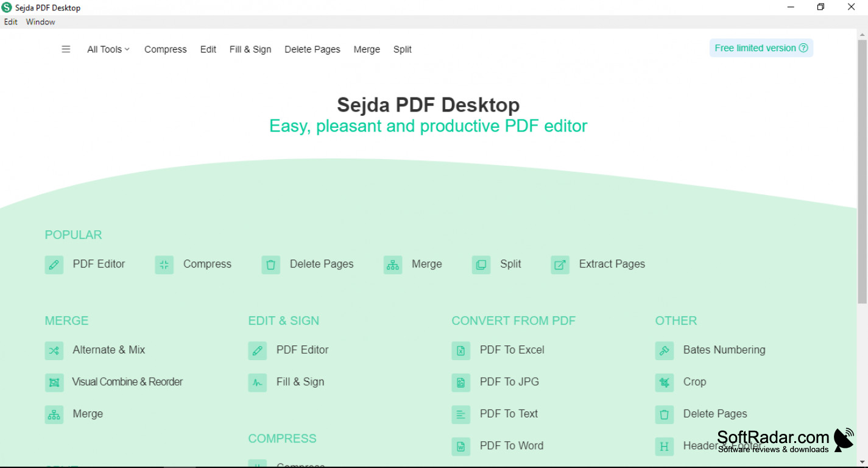Click the Delete Pages trash icon under Popular

click(x=271, y=264)
